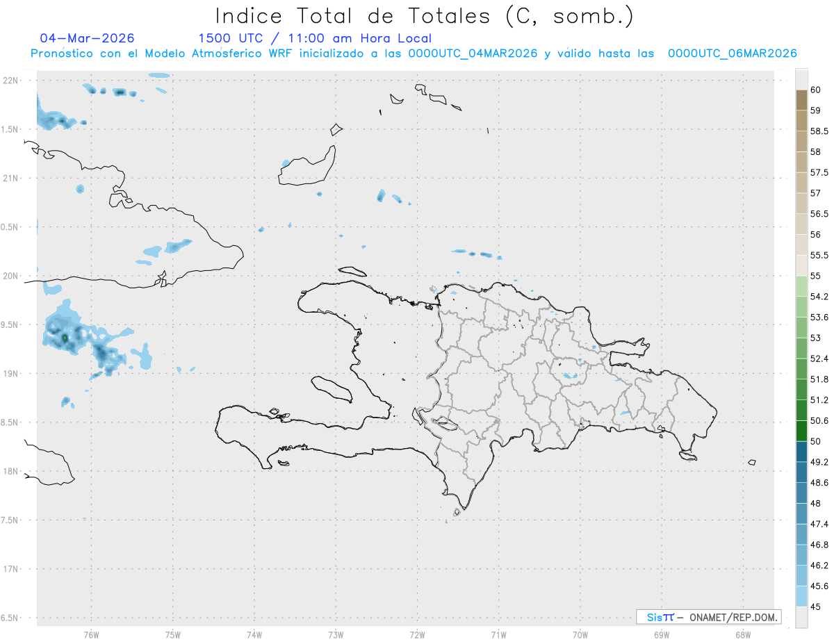Click the '0000UTC_06MAR2026' valid-until timestamp

coord(732,53)
